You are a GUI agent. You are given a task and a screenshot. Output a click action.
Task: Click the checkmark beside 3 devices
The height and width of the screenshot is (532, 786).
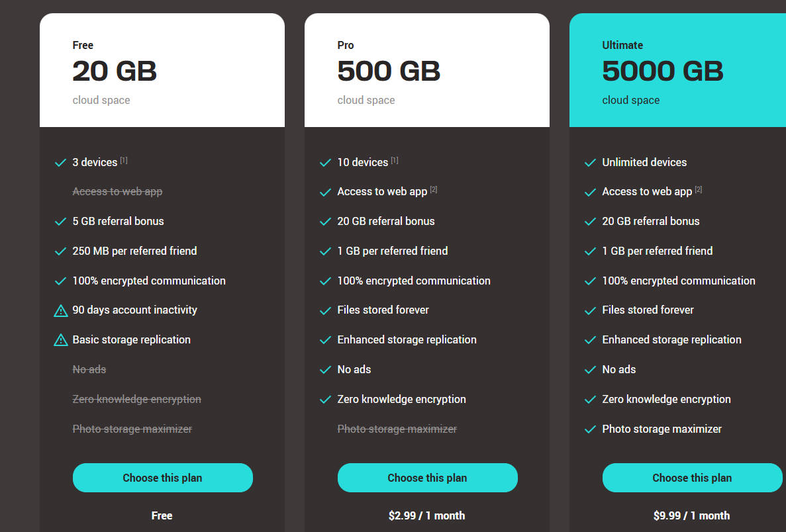pyautogui.click(x=61, y=163)
